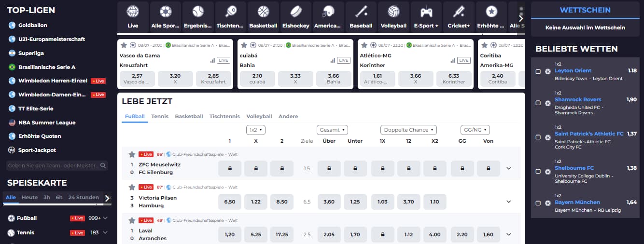Click the Sport-Jackpot icon in Top-Ligen

(12, 150)
